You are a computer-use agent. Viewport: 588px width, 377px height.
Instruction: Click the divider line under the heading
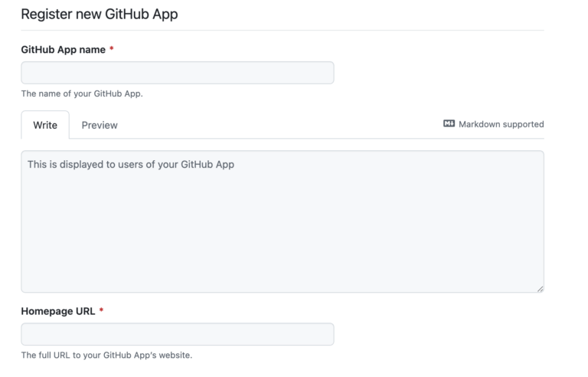[x=282, y=30]
